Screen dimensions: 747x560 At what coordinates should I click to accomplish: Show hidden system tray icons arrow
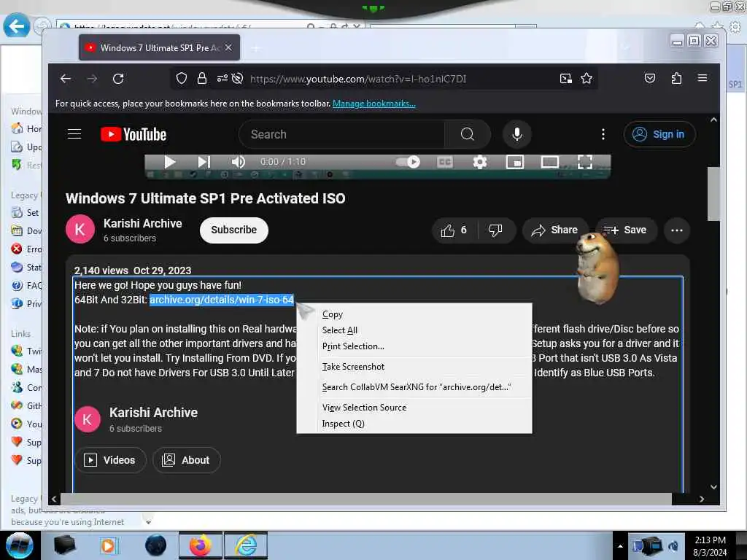620,546
